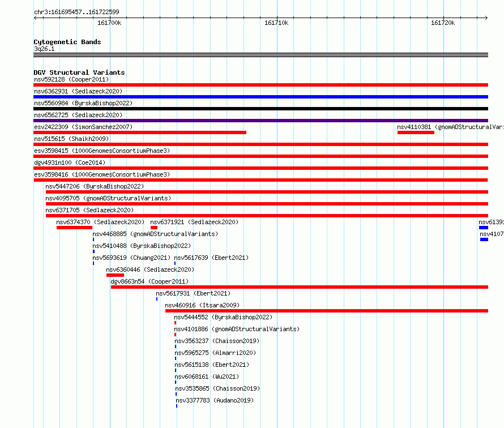Click nsv6068161 (Wu2021) label

[x=207, y=376]
